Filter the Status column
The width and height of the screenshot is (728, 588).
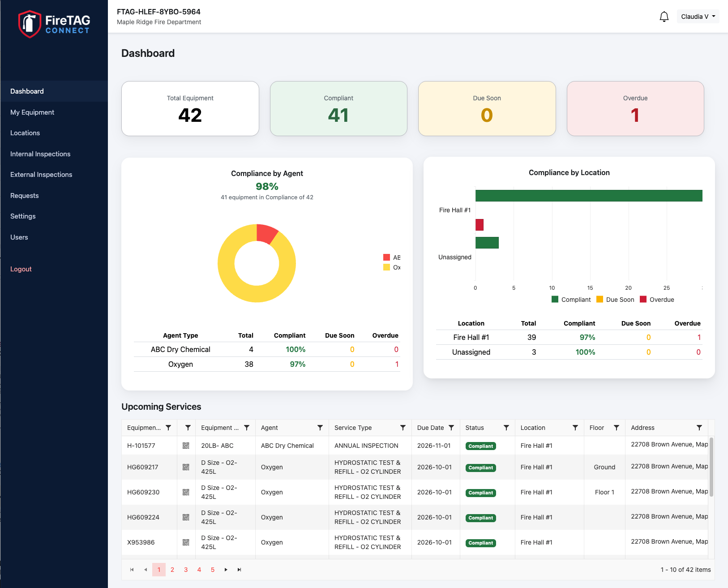point(506,428)
